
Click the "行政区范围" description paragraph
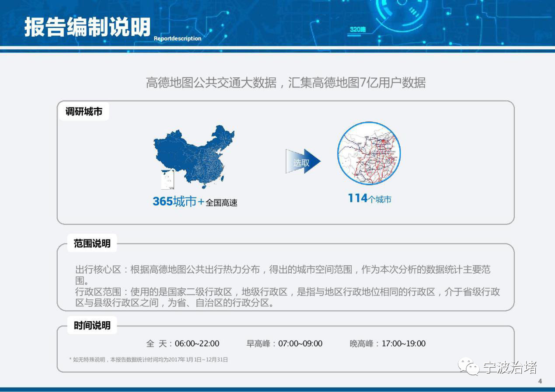(288, 297)
